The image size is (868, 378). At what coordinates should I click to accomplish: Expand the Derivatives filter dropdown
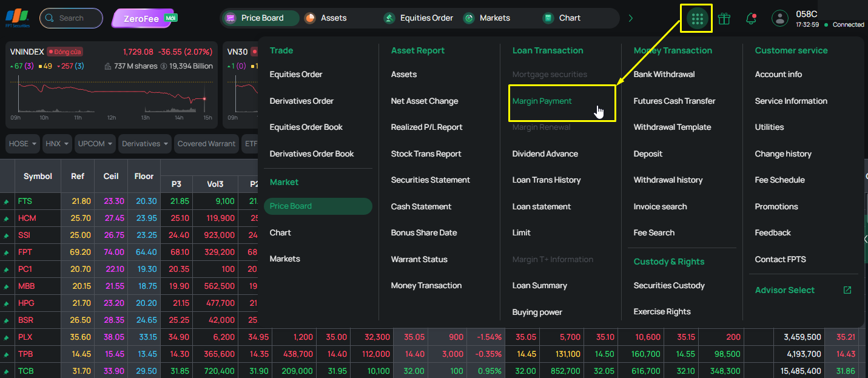click(145, 144)
